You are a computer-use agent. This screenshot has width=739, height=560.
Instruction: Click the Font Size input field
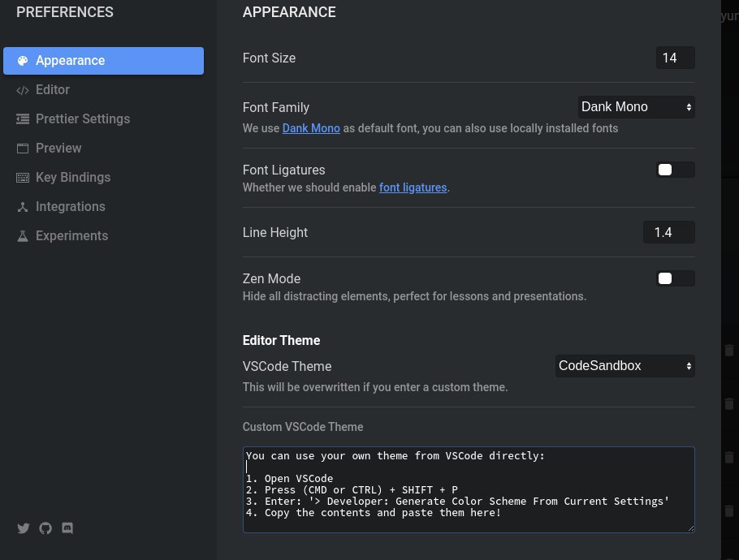pos(675,58)
